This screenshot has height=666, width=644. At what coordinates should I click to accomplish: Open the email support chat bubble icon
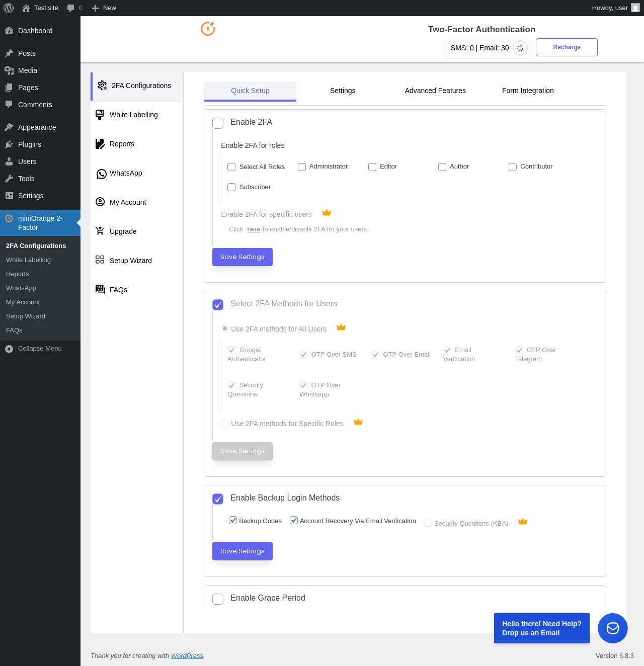pyautogui.click(x=613, y=628)
